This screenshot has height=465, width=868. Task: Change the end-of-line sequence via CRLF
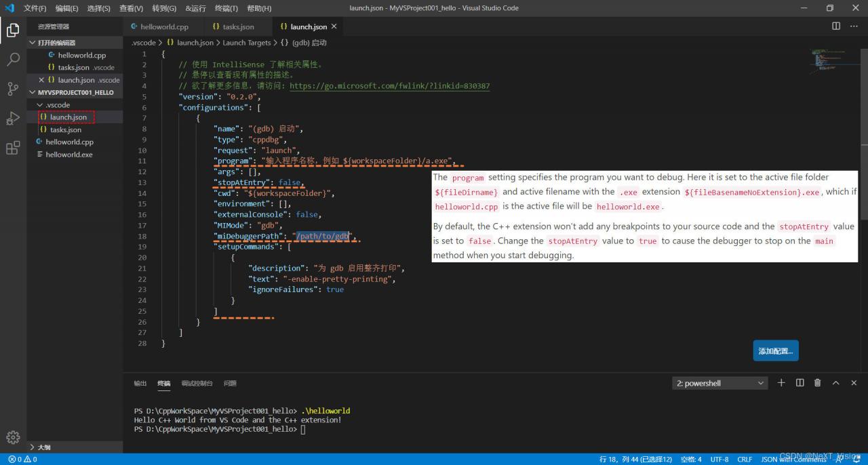pyautogui.click(x=745, y=460)
